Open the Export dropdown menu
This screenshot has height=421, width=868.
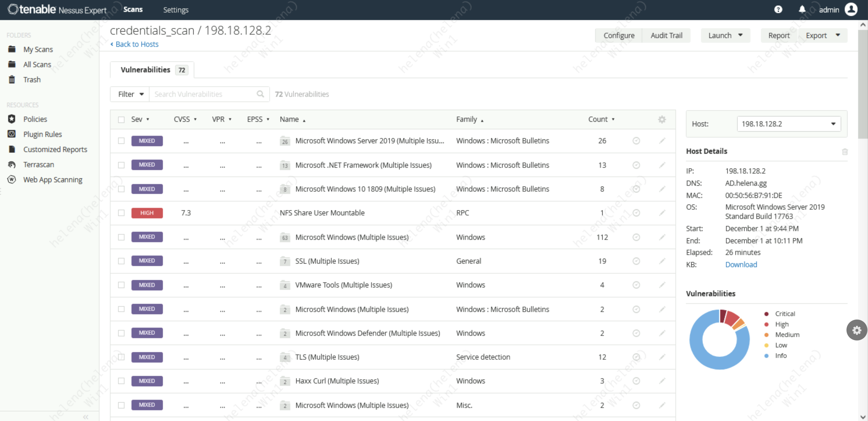[823, 35]
